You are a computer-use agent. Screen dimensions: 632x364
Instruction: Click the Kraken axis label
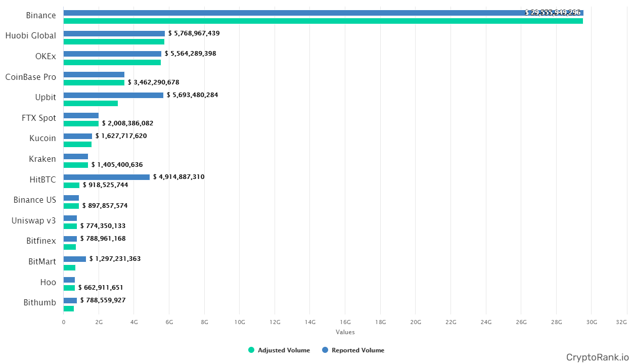pyautogui.click(x=42, y=159)
